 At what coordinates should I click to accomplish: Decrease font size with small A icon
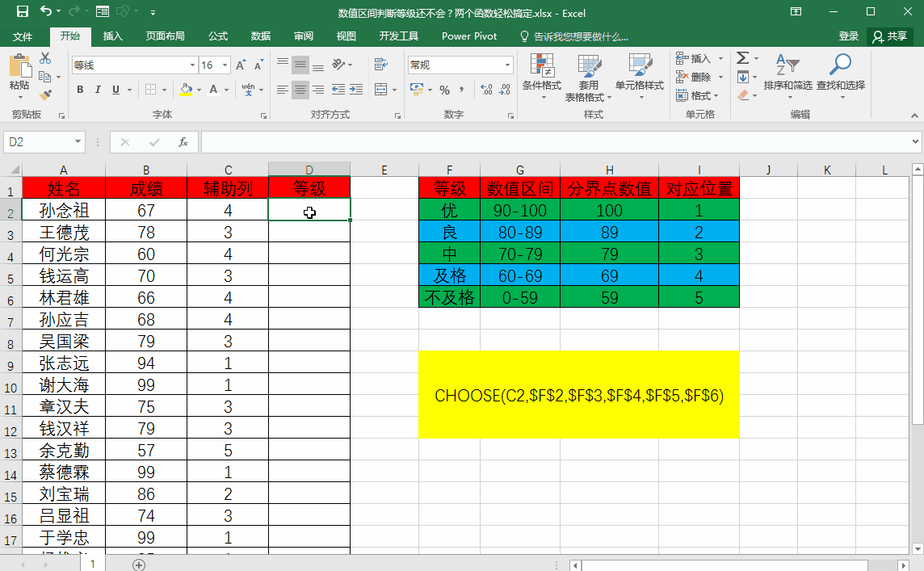[258, 65]
